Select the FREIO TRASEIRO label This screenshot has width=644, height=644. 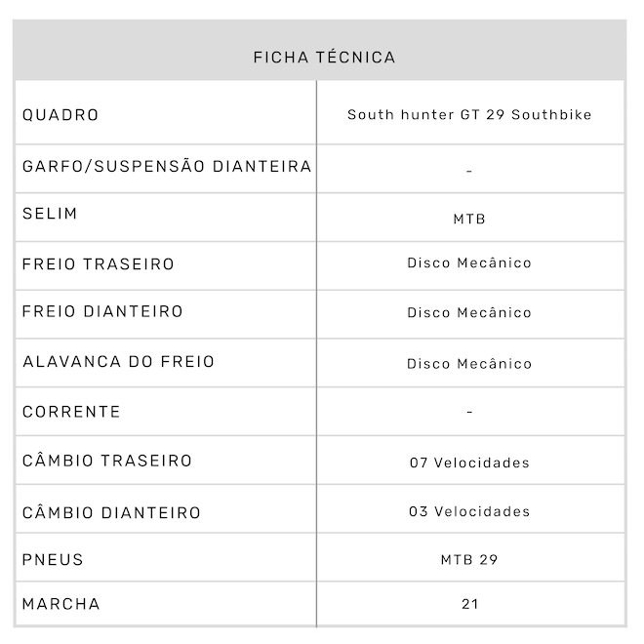tap(99, 264)
